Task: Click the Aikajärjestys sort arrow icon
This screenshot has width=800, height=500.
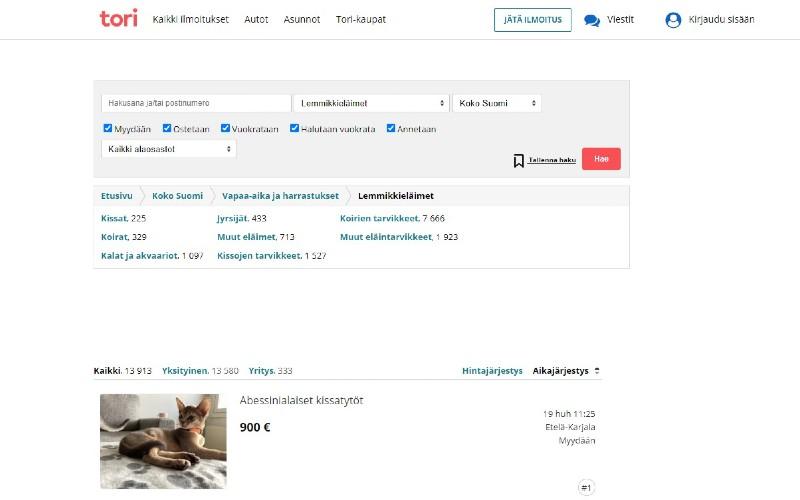Action: pyautogui.click(x=597, y=371)
